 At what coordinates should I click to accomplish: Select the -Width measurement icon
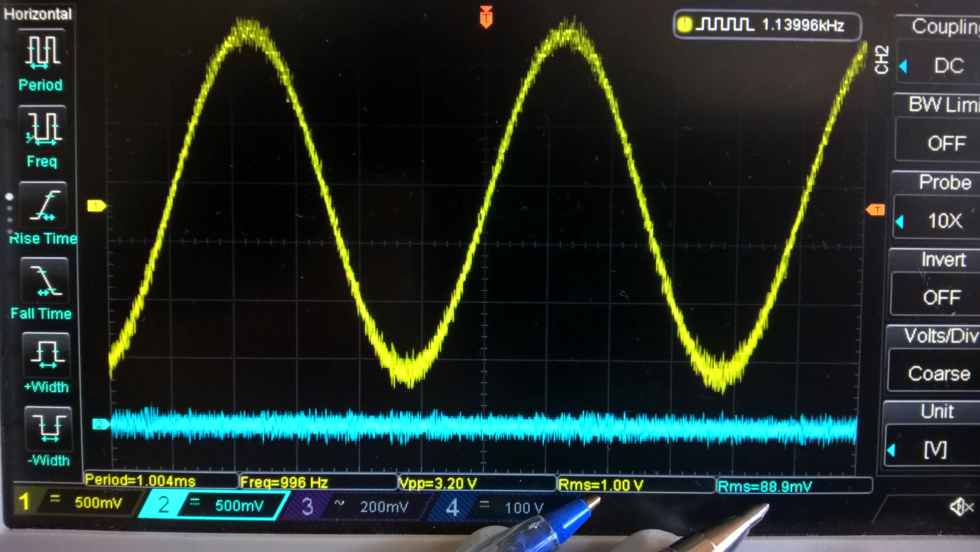pyautogui.click(x=48, y=429)
